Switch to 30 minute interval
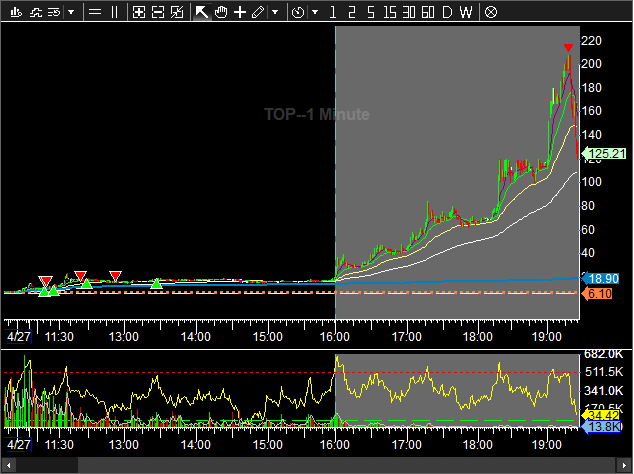Screen dimensions: 634x474 point(409,13)
